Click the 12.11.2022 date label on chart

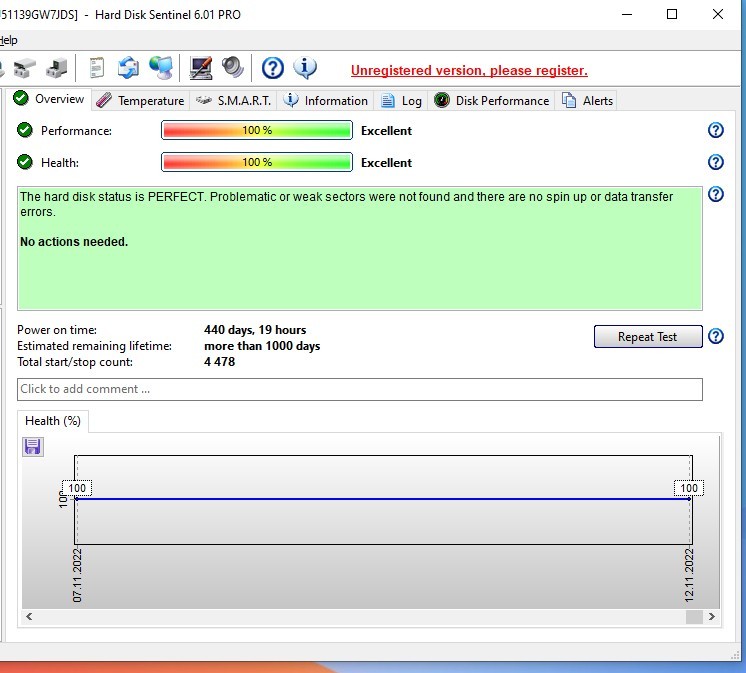(689, 575)
